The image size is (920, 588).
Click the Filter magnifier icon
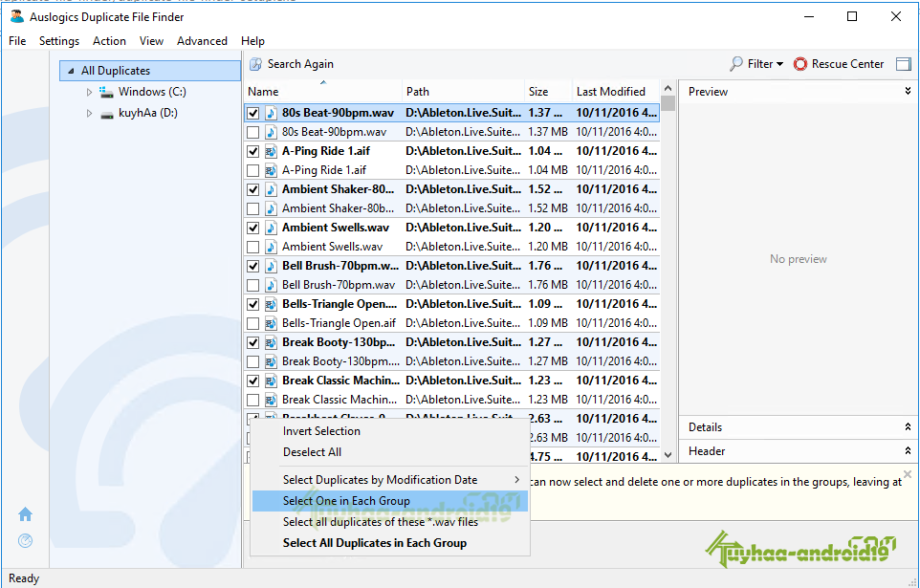(x=735, y=64)
